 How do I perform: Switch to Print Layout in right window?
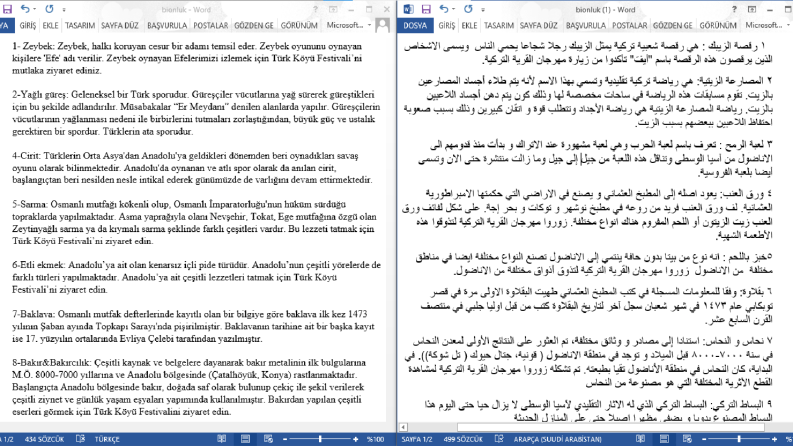point(664,439)
